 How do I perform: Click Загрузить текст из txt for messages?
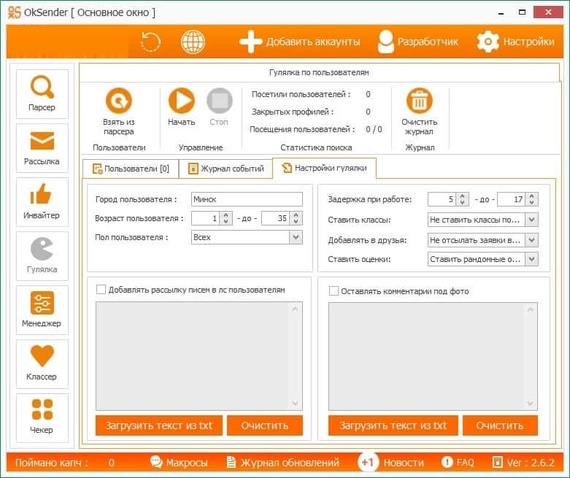[x=159, y=425]
